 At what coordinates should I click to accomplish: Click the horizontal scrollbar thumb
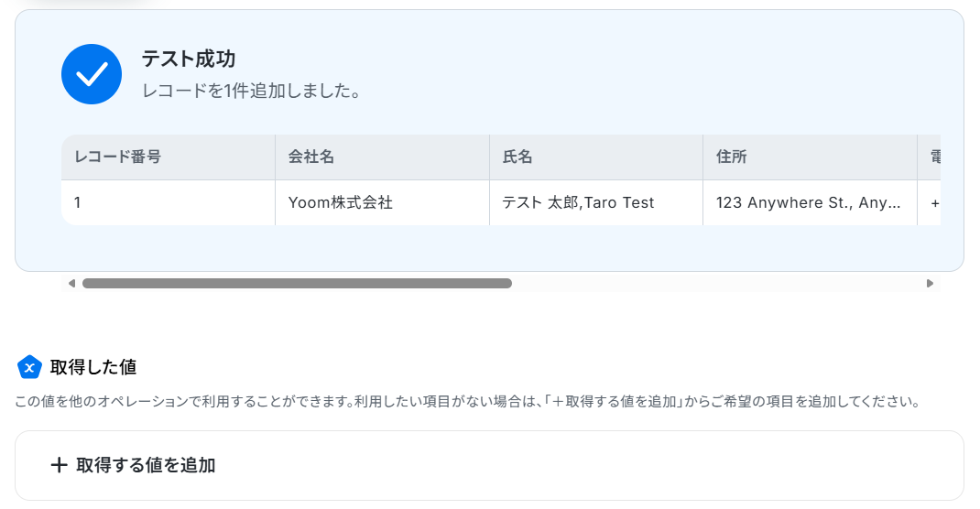click(x=297, y=284)
